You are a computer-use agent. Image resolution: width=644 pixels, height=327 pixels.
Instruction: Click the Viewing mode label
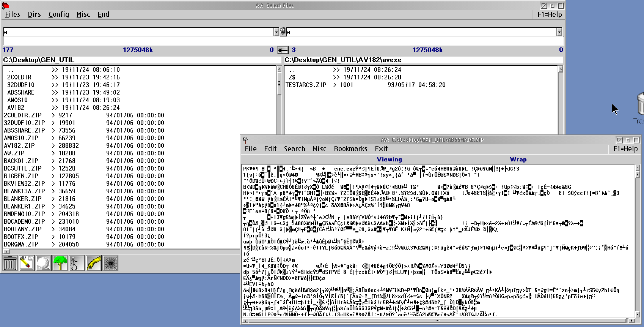(389, 160)
